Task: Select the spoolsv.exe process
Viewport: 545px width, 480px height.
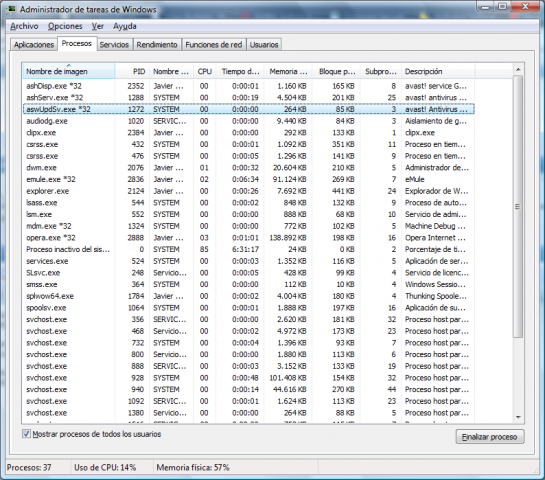Action: click(x=249, y=308)
